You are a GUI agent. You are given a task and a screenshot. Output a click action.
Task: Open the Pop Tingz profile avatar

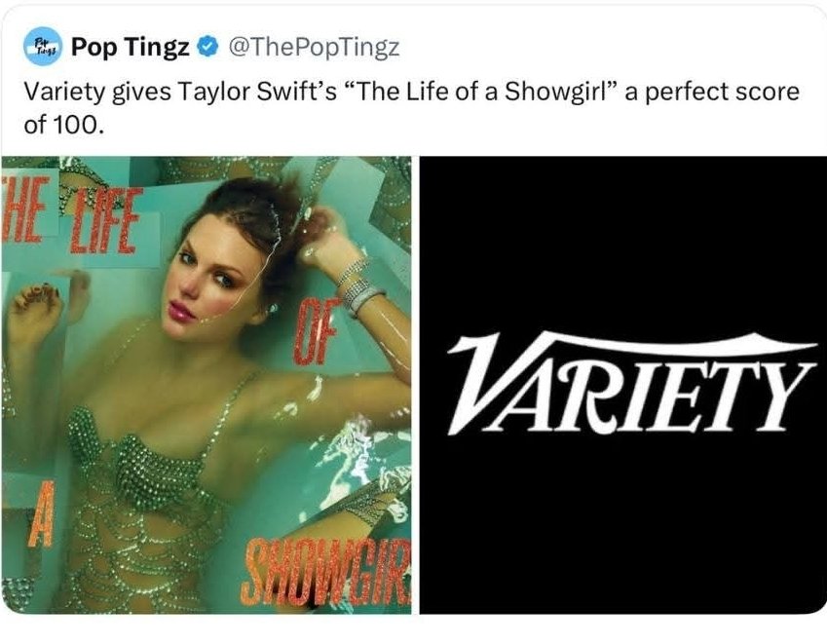pos(43,47)
